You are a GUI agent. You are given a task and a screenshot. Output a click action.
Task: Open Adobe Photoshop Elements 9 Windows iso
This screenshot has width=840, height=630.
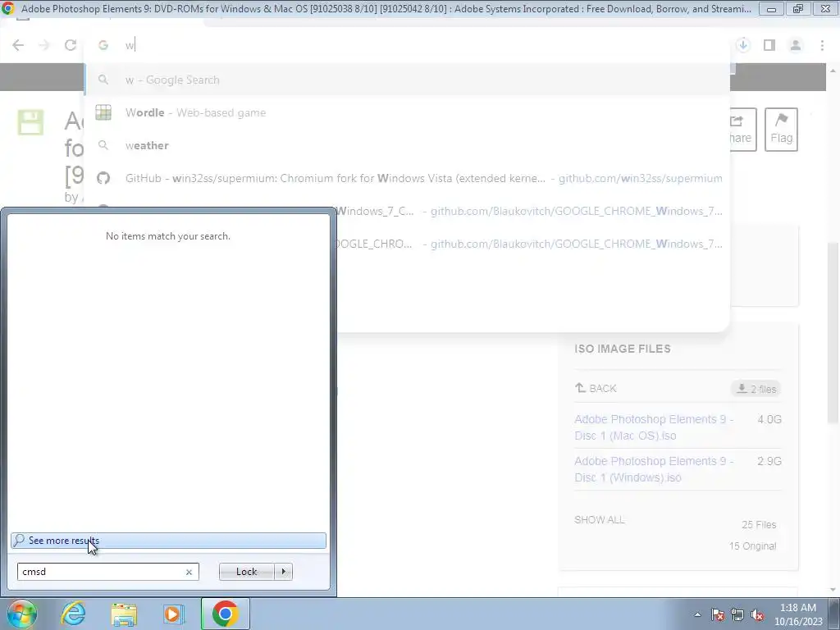(x=654, y=469)
